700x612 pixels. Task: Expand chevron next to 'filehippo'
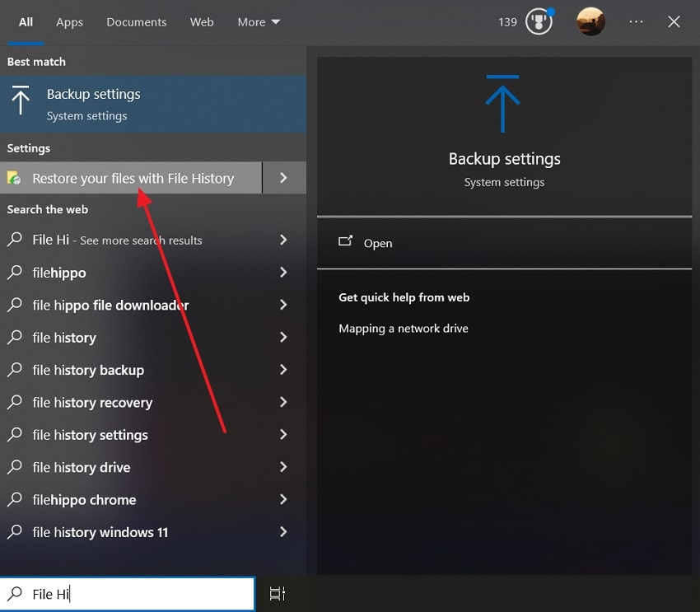pos(283,273)
